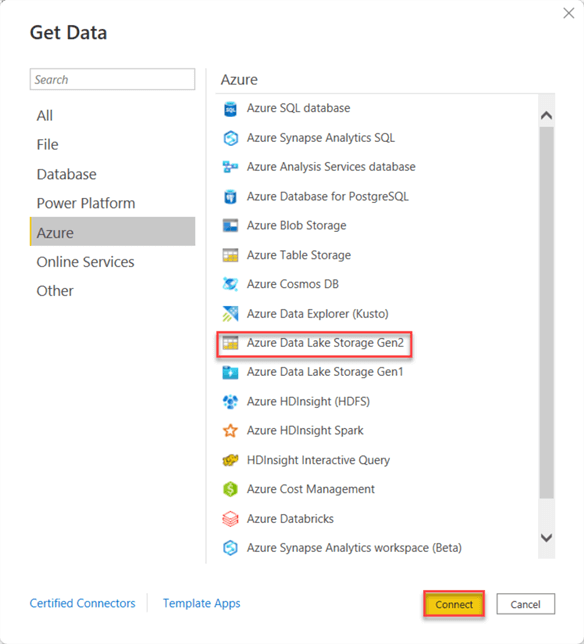584x644 pixels.
Task: Choose the 'Azure Data Lake Storage Gen1' text
Action: [x=325, y=372]
